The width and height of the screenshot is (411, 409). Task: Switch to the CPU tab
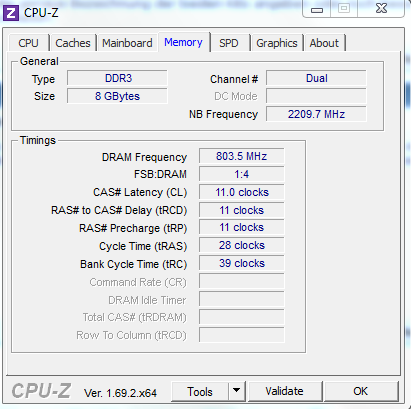pos(29,43)
